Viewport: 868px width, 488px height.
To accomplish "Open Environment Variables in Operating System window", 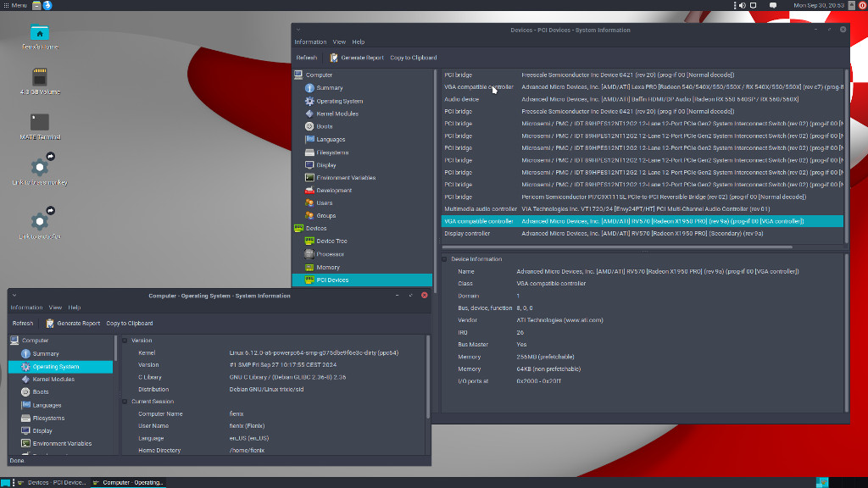I will [x=61, y=444].
